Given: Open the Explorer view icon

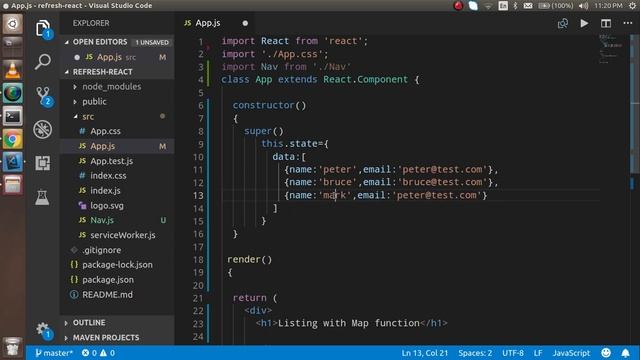Looking at the screenshot, I should (43, 29).
